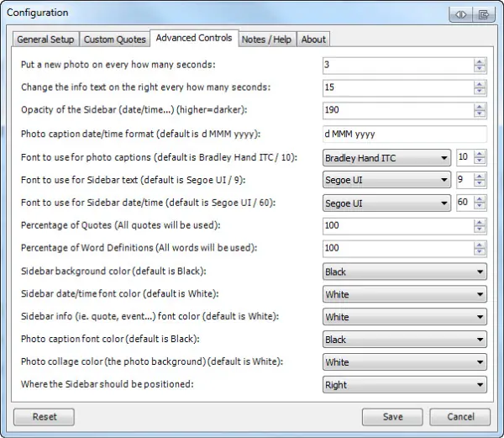Open Sidebar date/time font color dropdown
This screenshot has width=504, height=438.
click(405, 294)
